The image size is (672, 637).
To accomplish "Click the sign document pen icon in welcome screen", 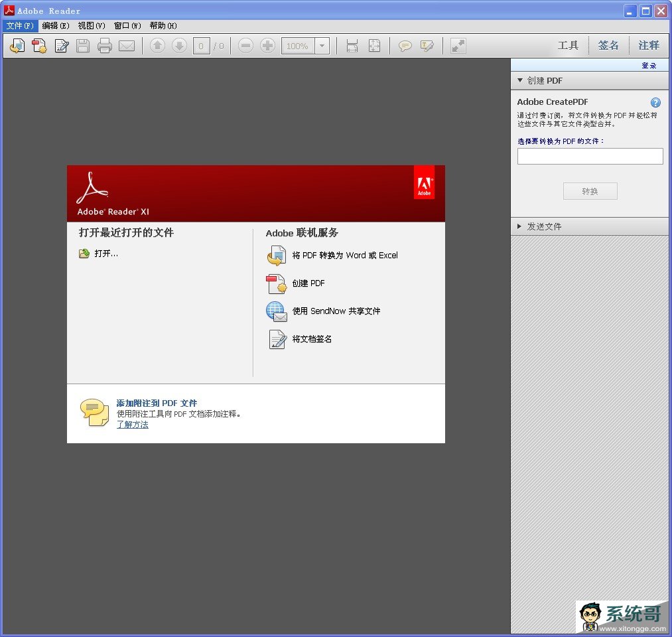I will 277,340.
